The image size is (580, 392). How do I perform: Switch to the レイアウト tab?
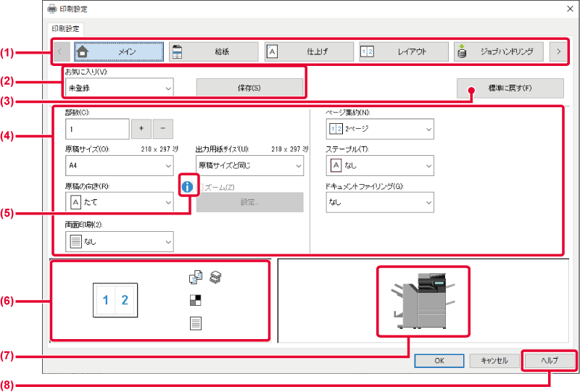click(403, 51)
